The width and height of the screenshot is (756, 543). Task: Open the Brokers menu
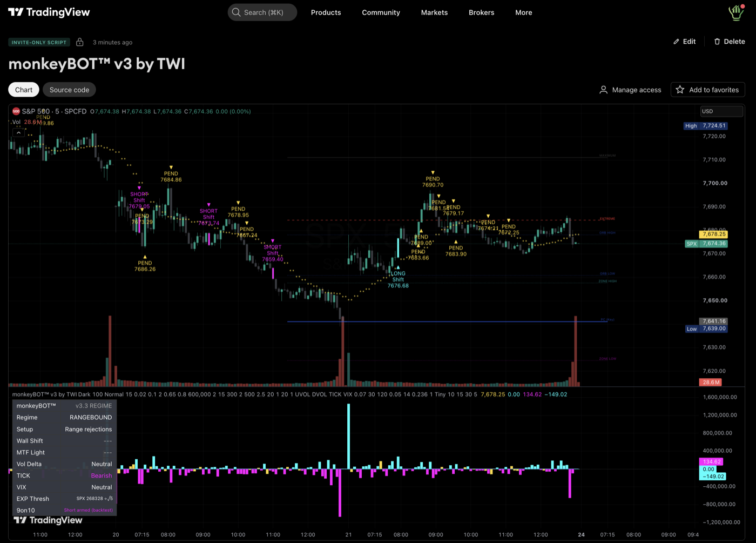click(x=481, y=12)
